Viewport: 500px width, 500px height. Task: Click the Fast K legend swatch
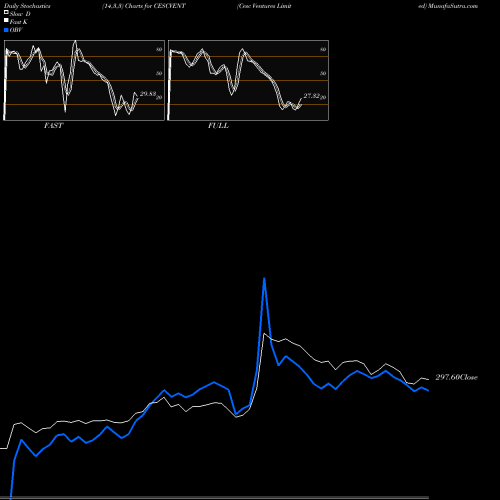pyautogui.click(x=6, y=20)
